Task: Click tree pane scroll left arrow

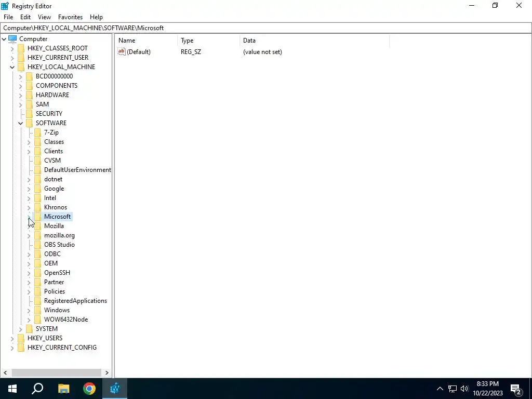Action: point(5,373)
